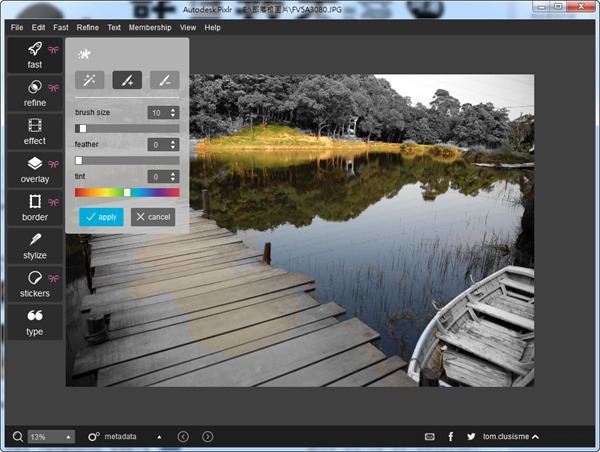Click the tom.clusisme username
The width and height of the screenshot is (600, 452).
pos(506,436)
